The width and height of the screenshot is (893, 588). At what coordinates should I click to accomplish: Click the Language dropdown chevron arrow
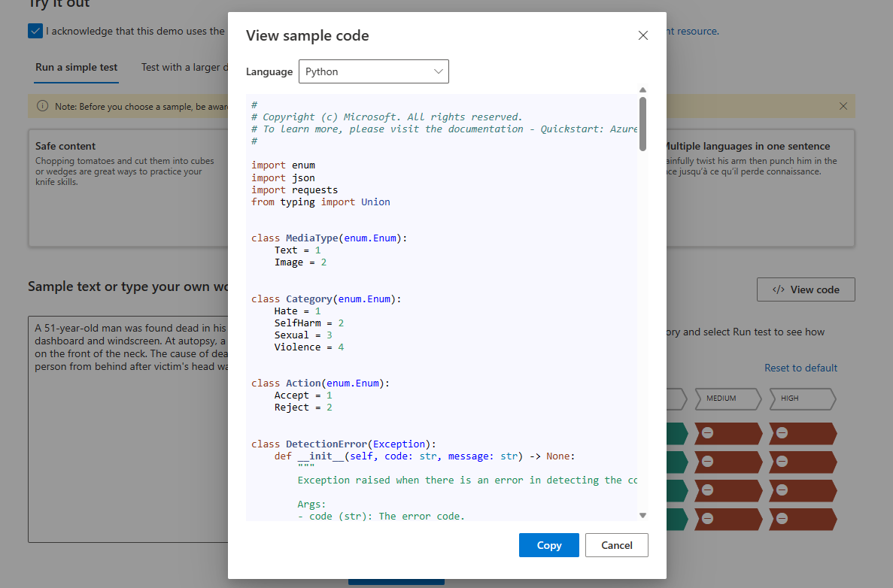(439, 71)
